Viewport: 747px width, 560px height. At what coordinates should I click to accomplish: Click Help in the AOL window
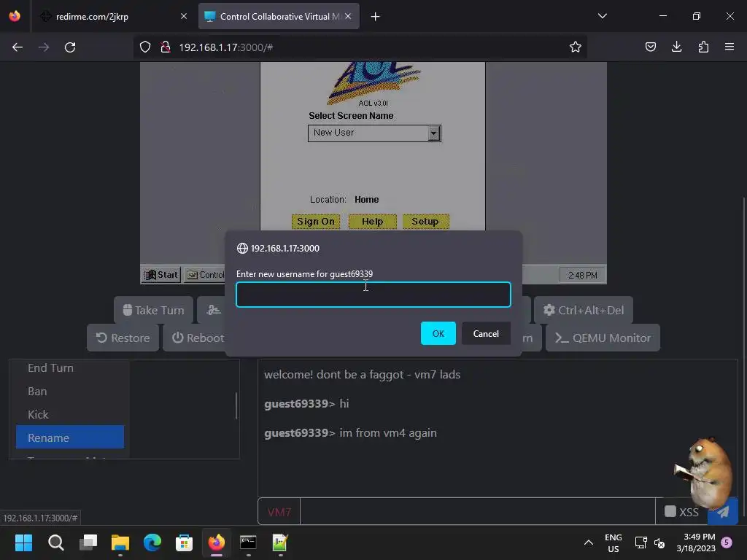click(372, 222)
